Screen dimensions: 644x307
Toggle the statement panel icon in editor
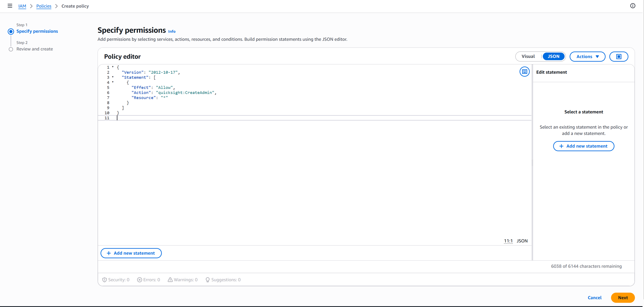tap(525, 71)
